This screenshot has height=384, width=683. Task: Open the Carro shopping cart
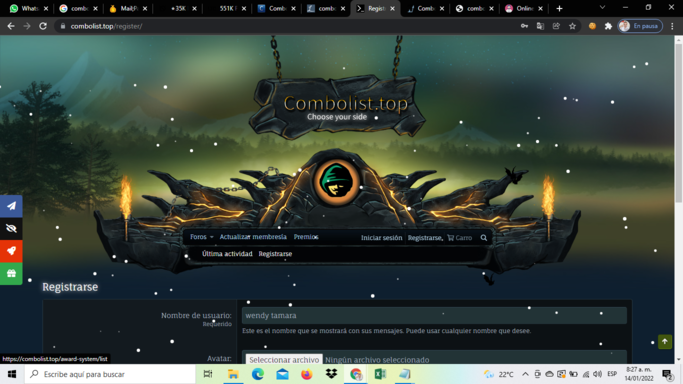pyautogui.click(x=460, y=238)
